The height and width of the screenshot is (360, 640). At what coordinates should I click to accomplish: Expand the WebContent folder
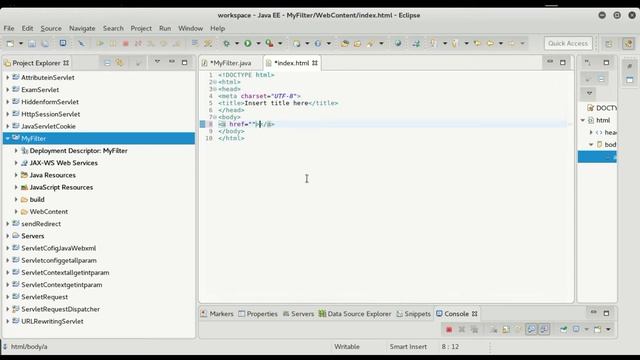[16, 211]
